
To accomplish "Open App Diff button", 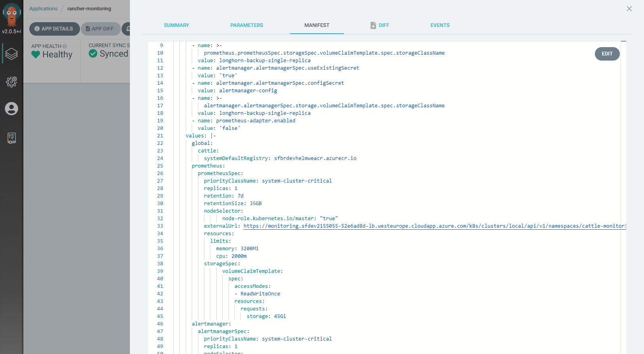I will tap(101, 29).
